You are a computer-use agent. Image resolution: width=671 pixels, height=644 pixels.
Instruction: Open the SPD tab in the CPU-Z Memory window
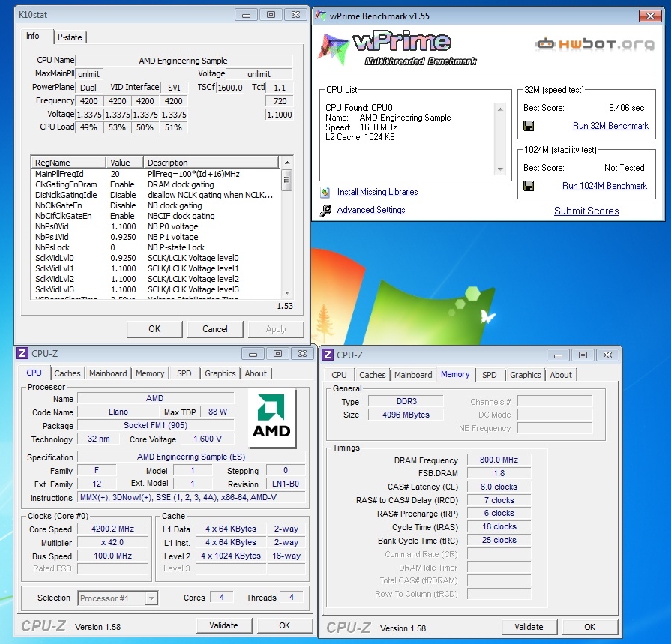click(489, 375)
